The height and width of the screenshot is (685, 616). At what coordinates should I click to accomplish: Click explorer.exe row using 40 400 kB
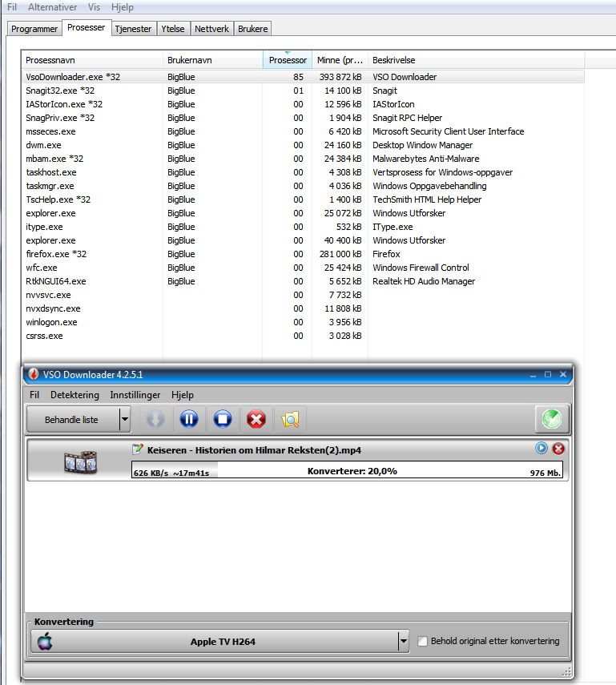tap(303, 240)
